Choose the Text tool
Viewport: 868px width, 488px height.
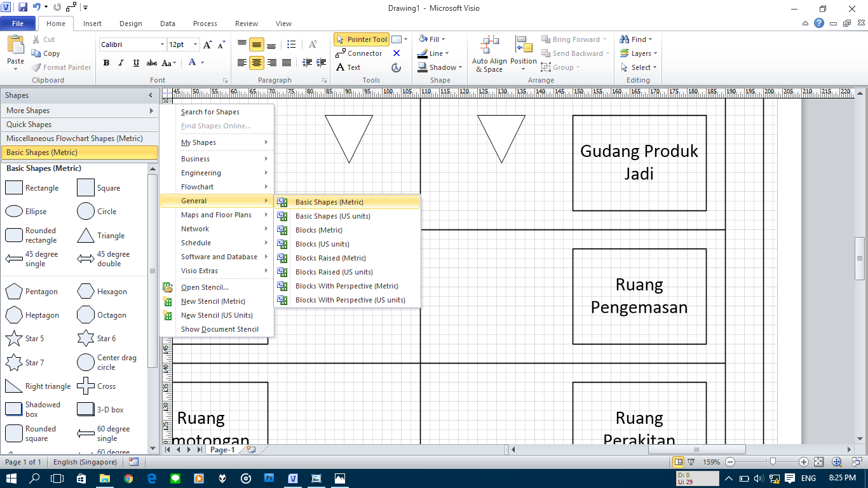pyautogui.click(x=348, y=67)
